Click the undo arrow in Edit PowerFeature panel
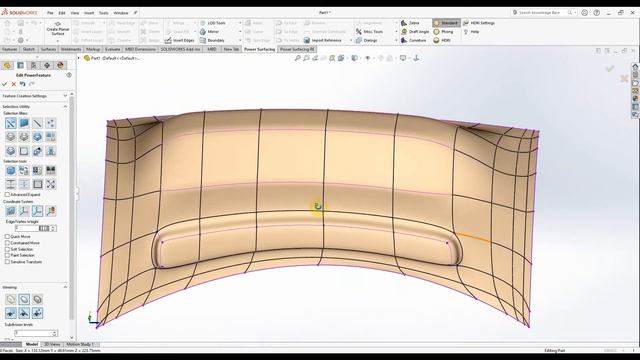This screenshot has width=640, height=360. 23,84
